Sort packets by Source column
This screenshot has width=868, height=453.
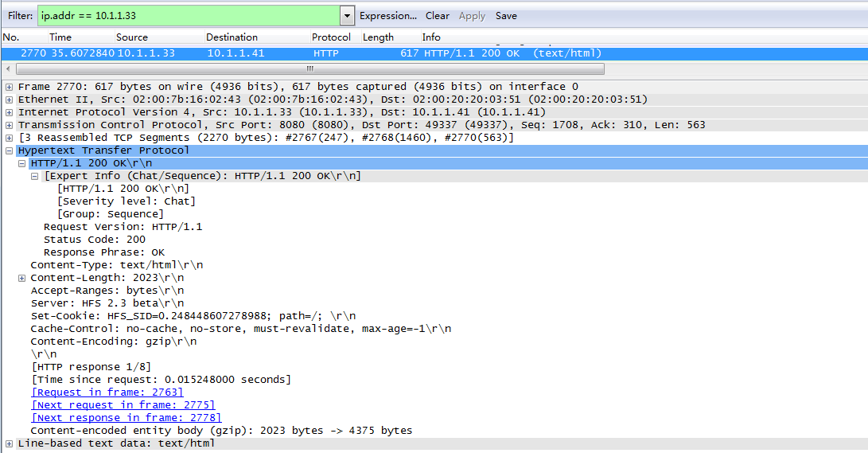point(132,37)
